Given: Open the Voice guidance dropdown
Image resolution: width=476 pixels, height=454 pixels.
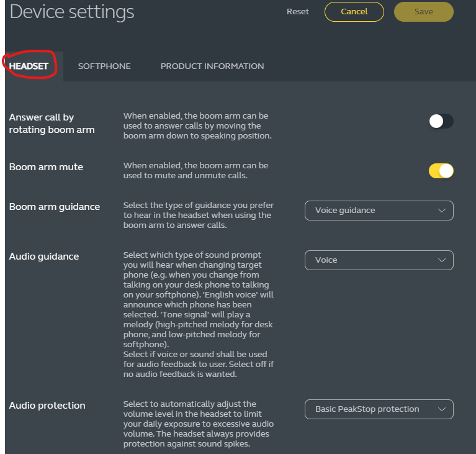Looking at the screenshot, I should pos(379,211).
